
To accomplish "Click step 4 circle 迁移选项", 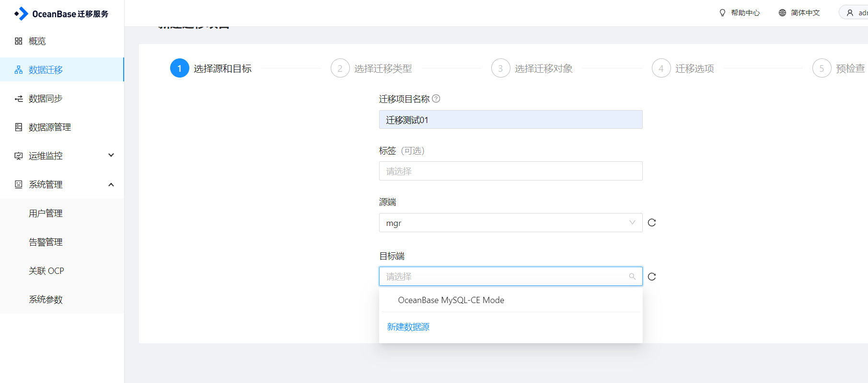I will tap(661, 68).
